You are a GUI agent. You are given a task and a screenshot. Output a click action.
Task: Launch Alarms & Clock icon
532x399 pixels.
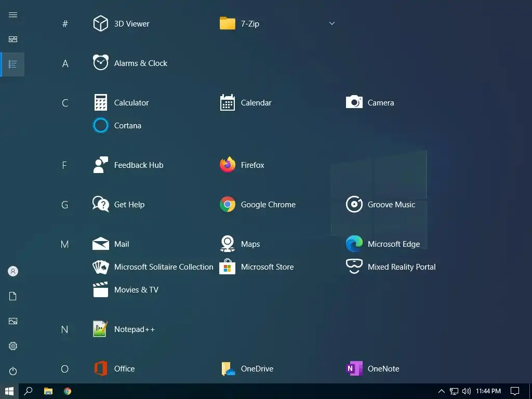click(x=100, y=63)
